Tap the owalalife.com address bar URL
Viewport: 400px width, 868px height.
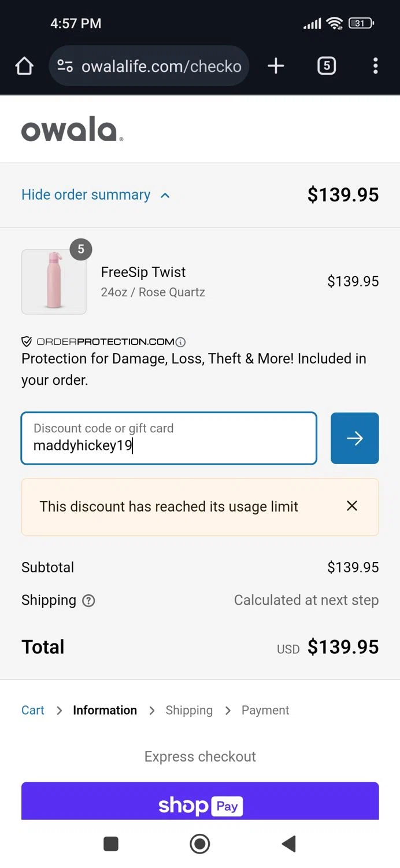point(161,66)
